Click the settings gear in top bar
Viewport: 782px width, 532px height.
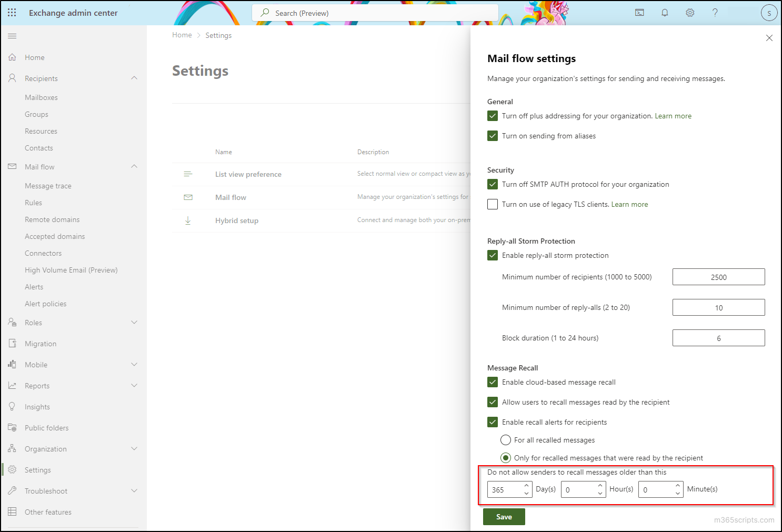tap(690, 12)
